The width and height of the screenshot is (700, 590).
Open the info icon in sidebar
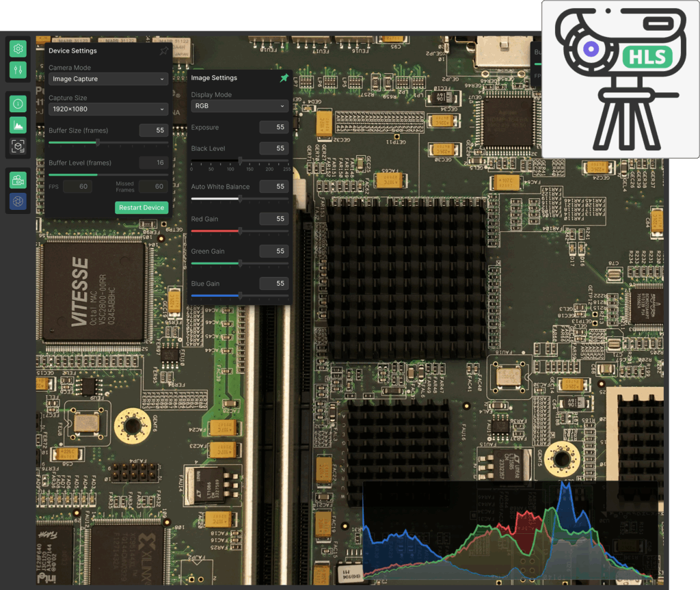click(x=18, y=104)
